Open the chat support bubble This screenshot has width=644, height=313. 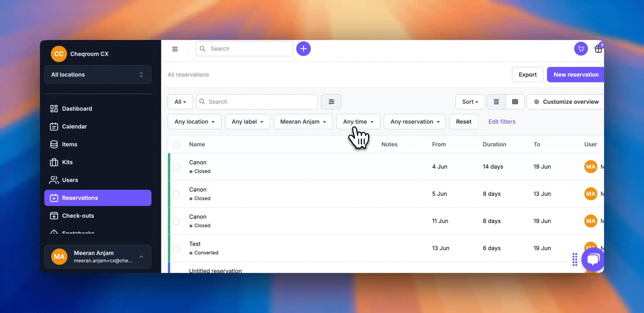tap(593, 259)
